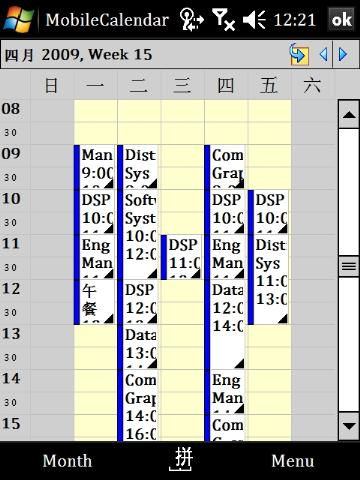Open Thursday 9:00 Com Grap appointment

pyautogui.click(x=224, y=167)
